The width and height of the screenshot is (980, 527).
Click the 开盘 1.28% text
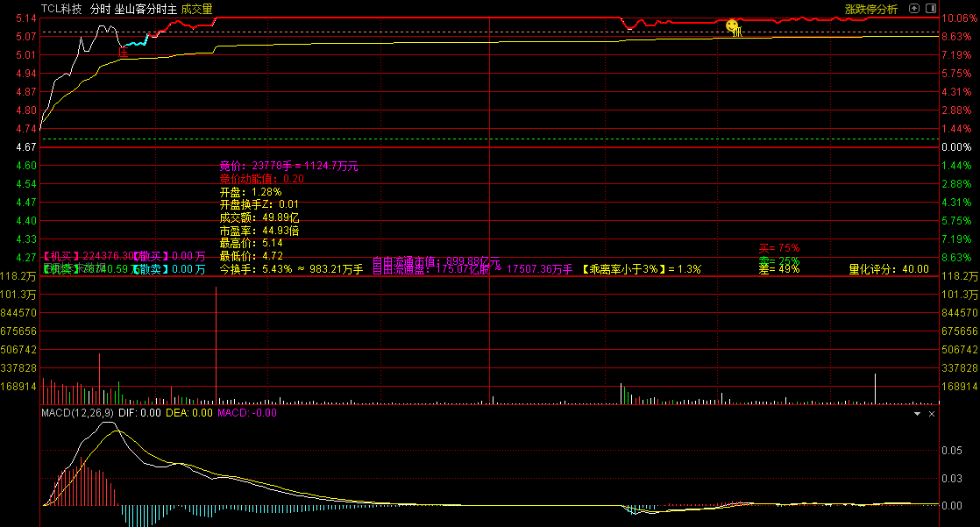pos(251,192)
